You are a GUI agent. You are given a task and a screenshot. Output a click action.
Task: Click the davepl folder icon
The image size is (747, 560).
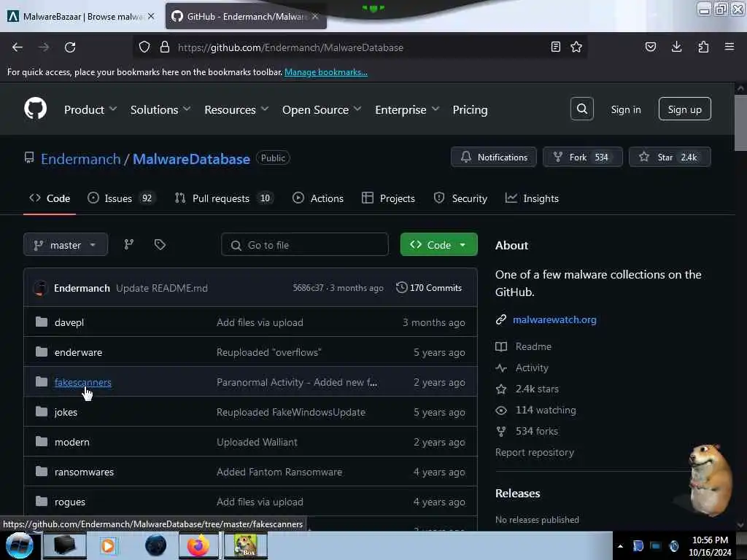point(42,322)
